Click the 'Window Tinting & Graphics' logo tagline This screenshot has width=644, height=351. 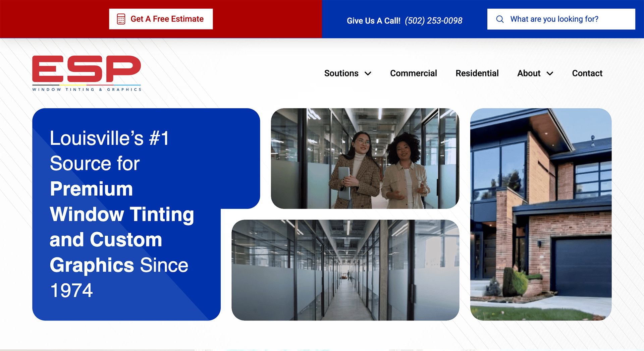pos(87,90)
